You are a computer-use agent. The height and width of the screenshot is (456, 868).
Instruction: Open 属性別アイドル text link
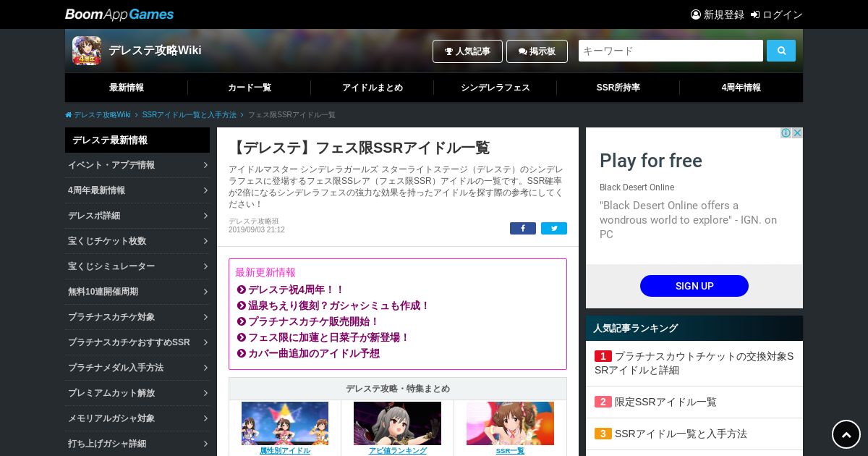[285, 451]
